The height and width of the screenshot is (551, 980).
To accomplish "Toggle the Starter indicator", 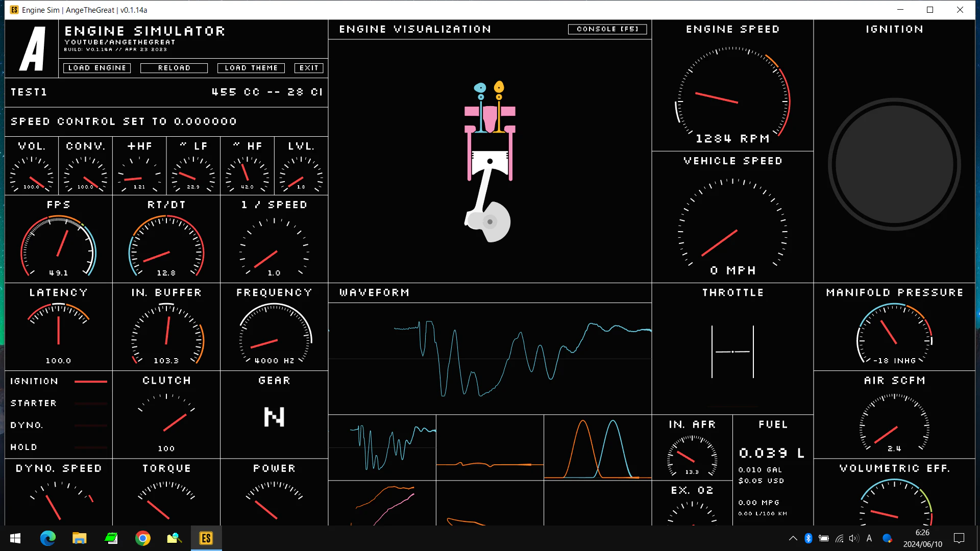I will (59, 403).
